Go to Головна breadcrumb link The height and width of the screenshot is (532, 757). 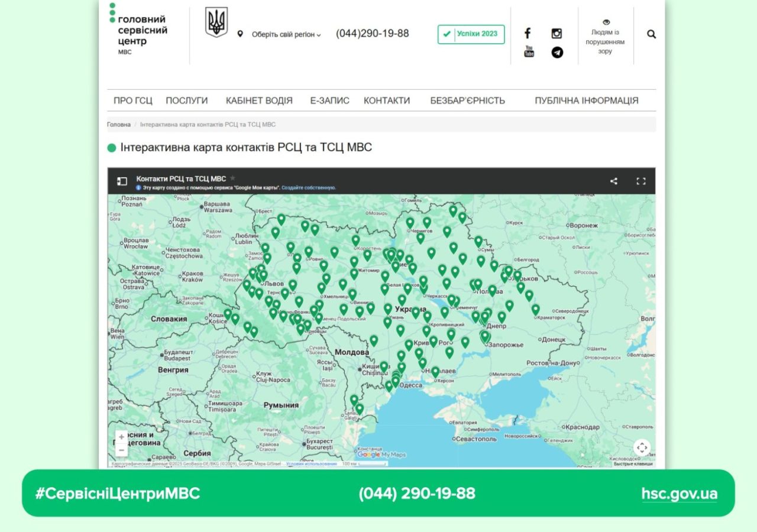point(119,125)
